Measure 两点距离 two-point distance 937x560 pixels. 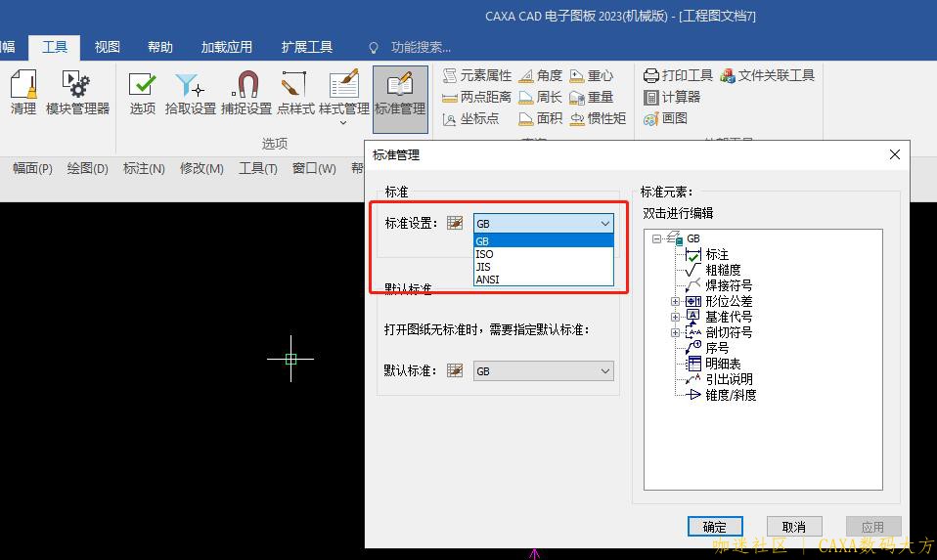(477, 97)
